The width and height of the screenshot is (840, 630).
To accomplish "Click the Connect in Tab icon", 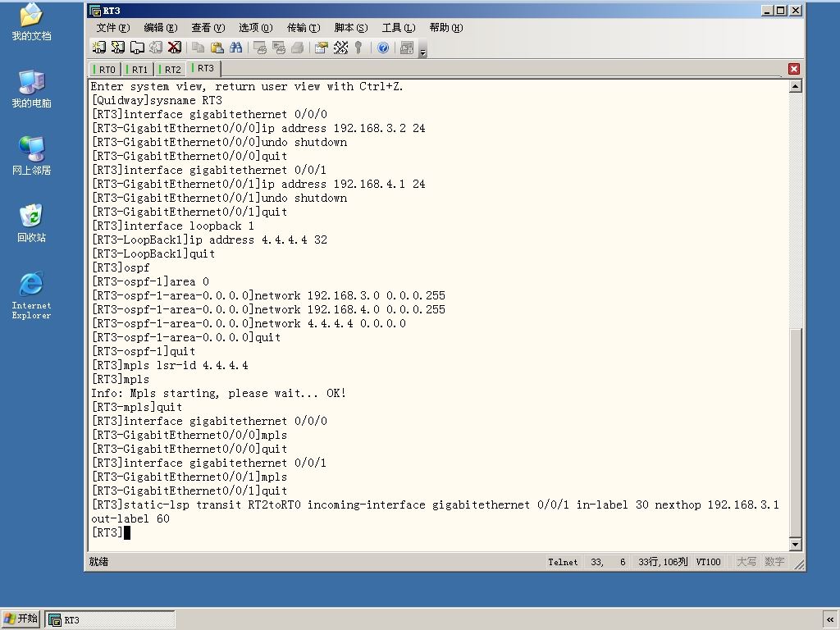I will point(137,48).
